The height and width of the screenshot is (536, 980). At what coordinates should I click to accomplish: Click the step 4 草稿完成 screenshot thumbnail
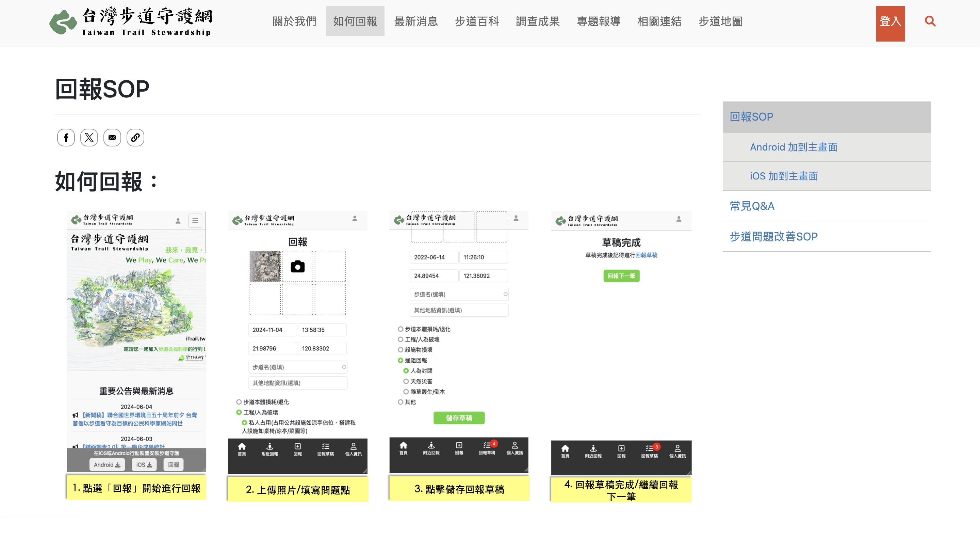[621, 343]
